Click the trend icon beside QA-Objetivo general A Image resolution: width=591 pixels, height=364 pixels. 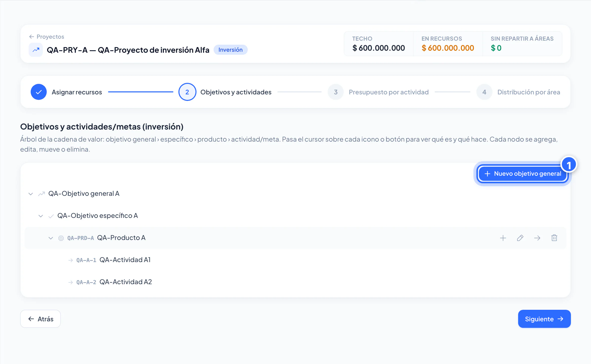click(41, 194)
